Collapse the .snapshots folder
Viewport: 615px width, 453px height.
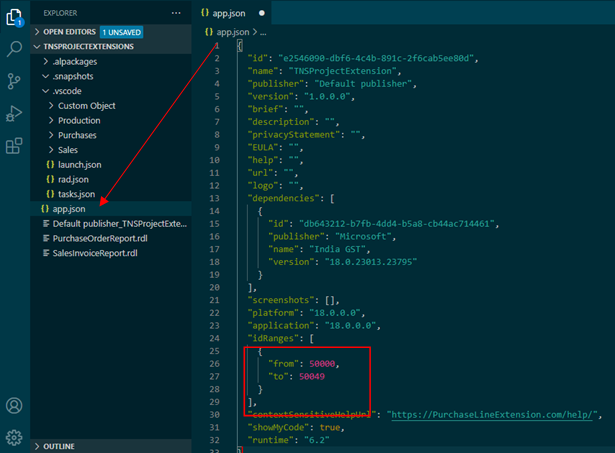(45, 76)
